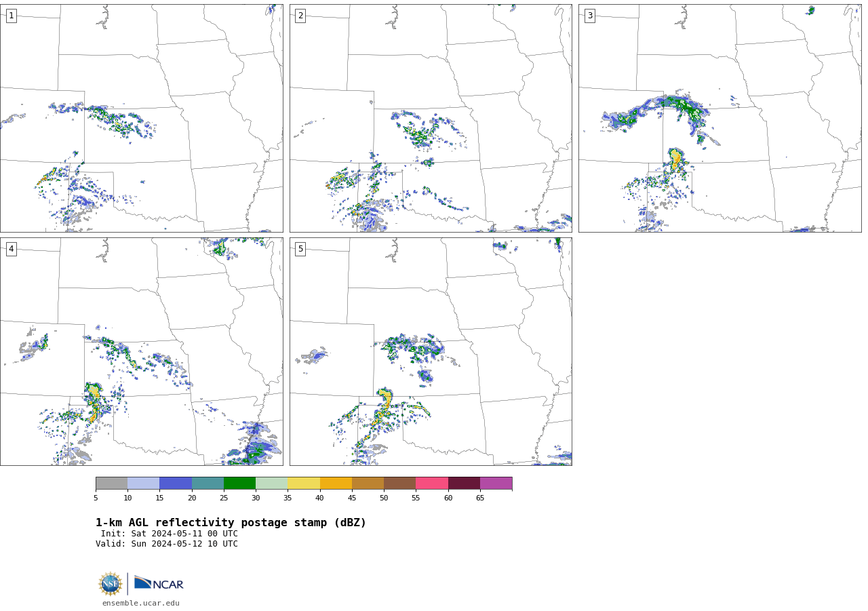Click the teal 20-25 dBZ swatch
Viewport: 868px width, 611px height.
pyautogui.click(x=208, y=484)
